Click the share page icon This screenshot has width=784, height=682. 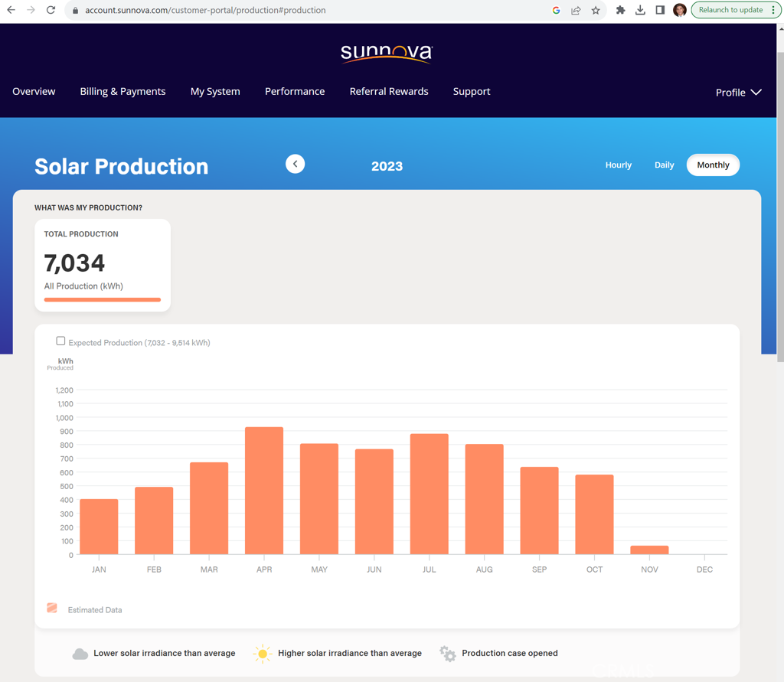576,10
